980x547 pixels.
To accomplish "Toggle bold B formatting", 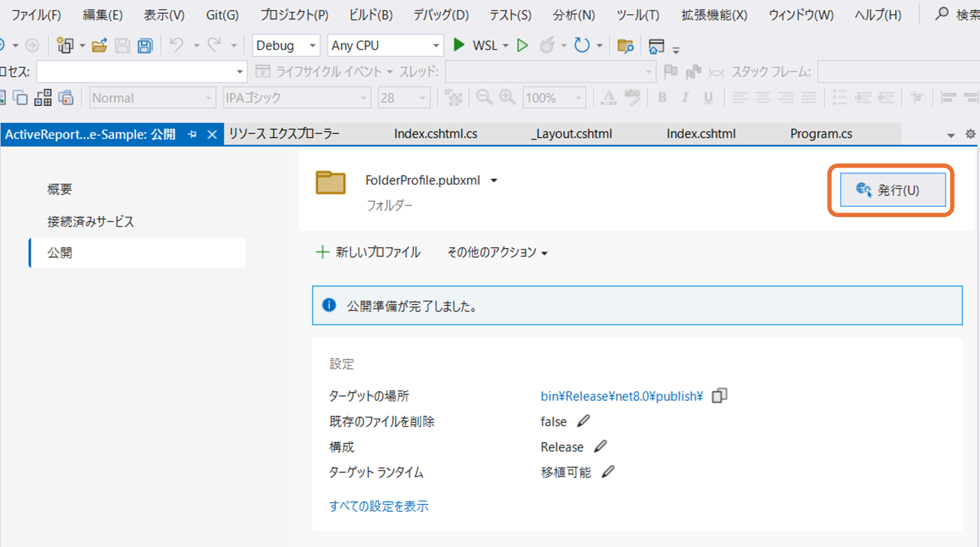I will tap(663, 97).
